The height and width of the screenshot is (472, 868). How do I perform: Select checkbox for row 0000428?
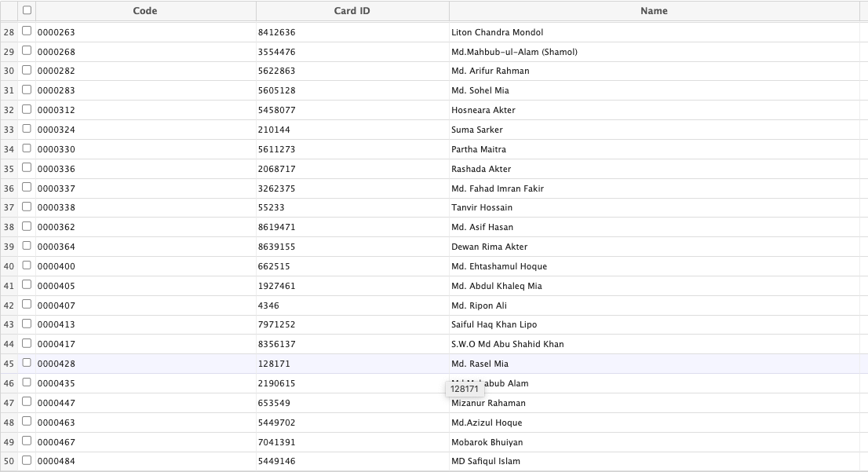pos(27,363)
